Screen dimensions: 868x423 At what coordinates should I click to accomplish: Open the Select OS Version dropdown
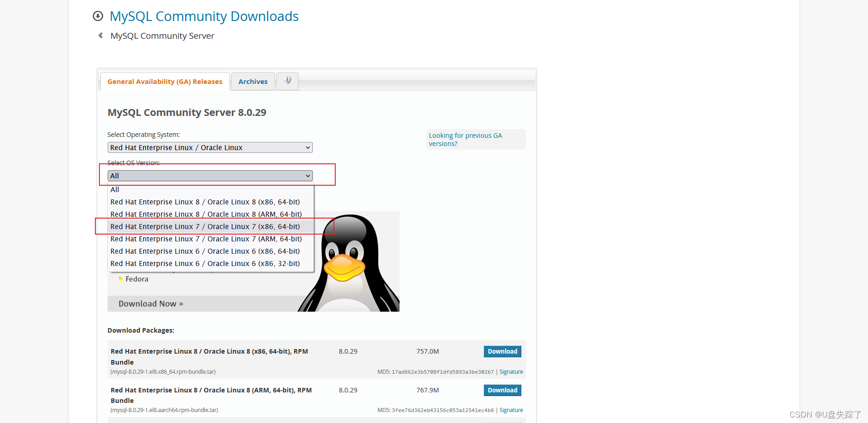coord(209,176)
